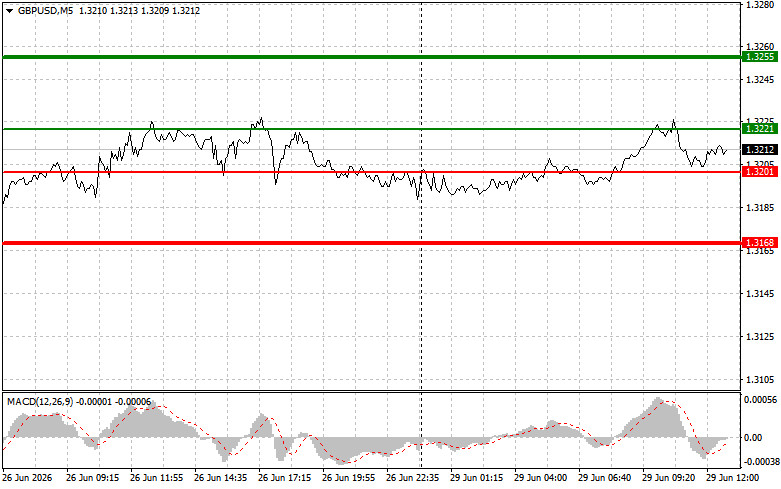Select the GBPUSD,M5 symbol title text
Viewport: 781px width, 489px height.
pos(45,10)
